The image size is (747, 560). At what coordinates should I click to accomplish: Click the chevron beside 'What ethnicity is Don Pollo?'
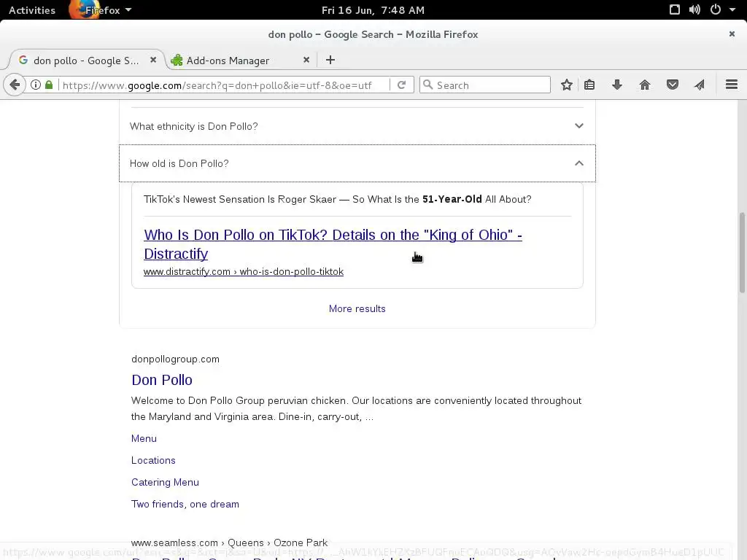pos(578,125)
